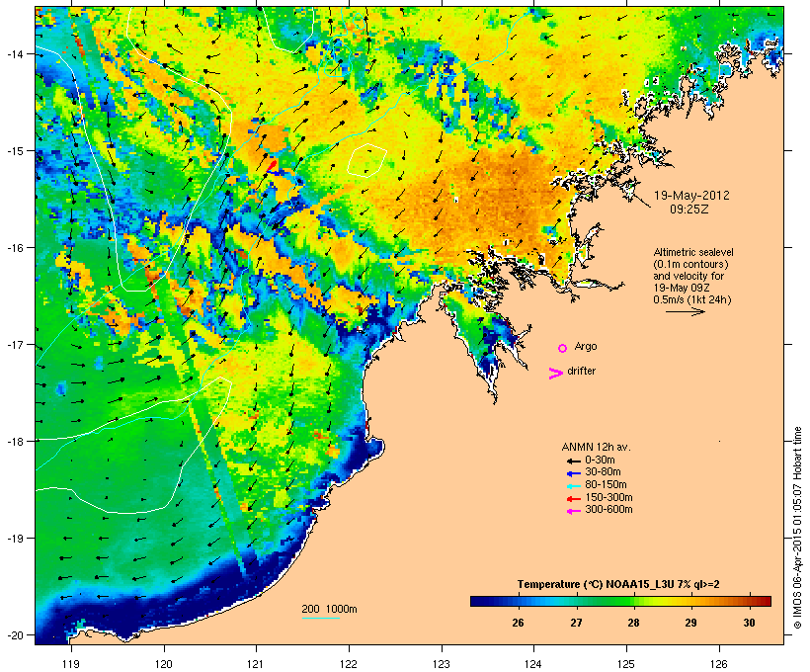The height and width of the screenshot is (672, 810).
Task: Click the latitude label -20
Action: click(x=16, y=634)
